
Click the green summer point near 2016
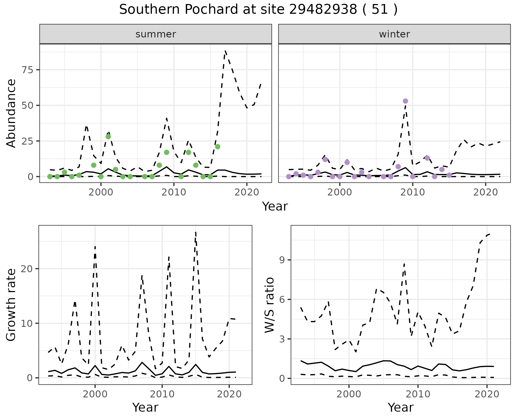218,146
